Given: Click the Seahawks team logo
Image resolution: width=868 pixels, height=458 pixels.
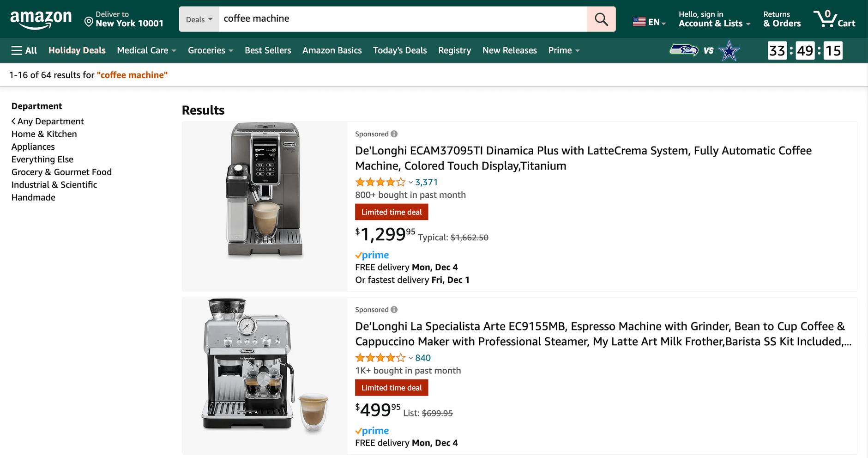Looking at the screenshot, I should click(x=684, y=50).
